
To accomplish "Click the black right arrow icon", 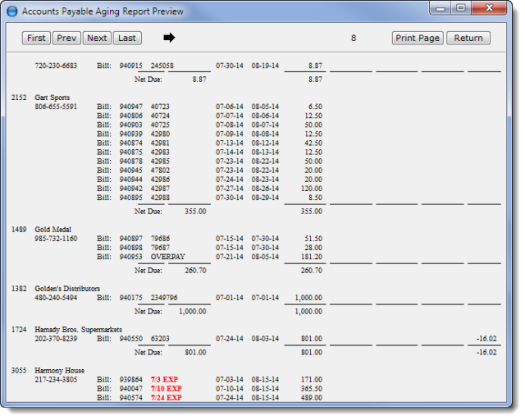I will [x=170, y=38].
